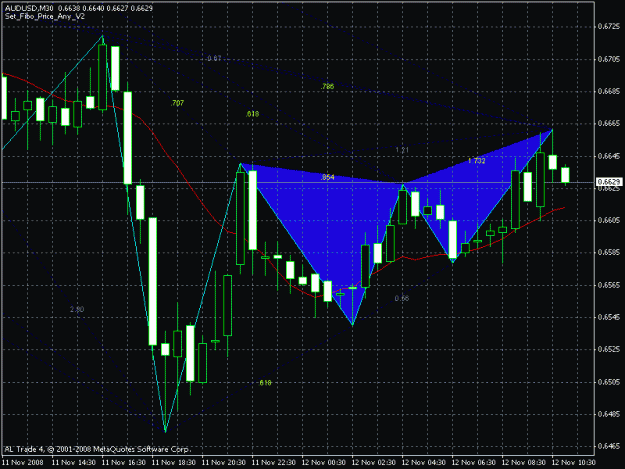Click the 11 Nov 2008 date label
This screenshot has height=469, width=625.
pyautogui.click(x=23, y=462)
